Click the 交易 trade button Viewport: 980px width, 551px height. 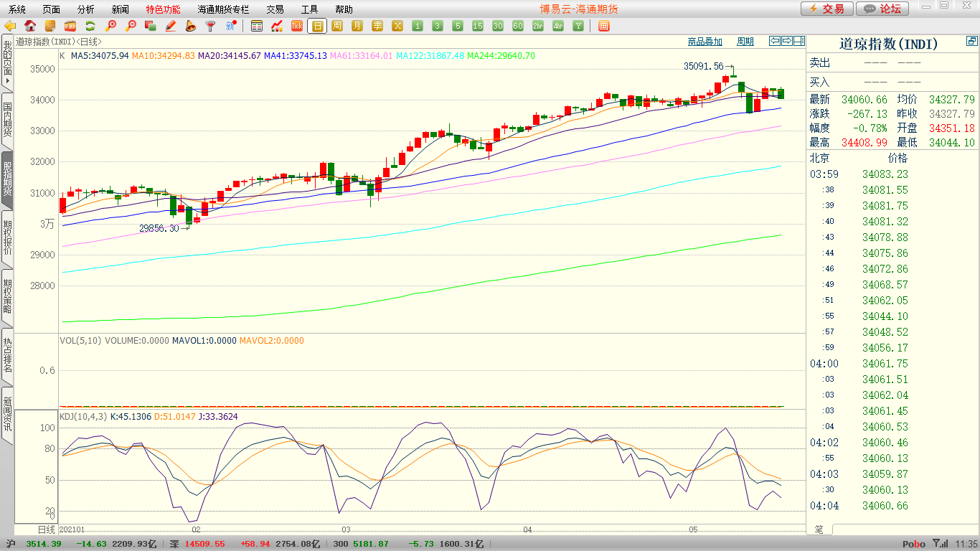pyautogui.click(x=827, y=9)
